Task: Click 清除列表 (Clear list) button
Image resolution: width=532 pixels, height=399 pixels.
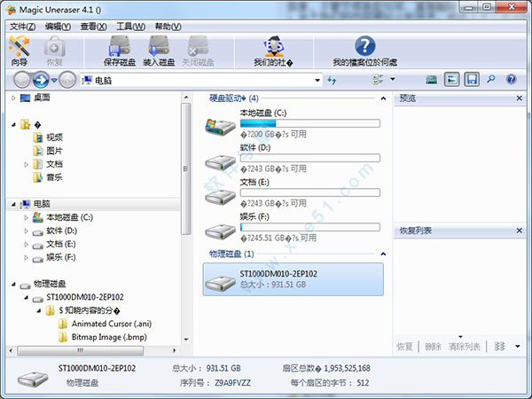Action: 464,347
